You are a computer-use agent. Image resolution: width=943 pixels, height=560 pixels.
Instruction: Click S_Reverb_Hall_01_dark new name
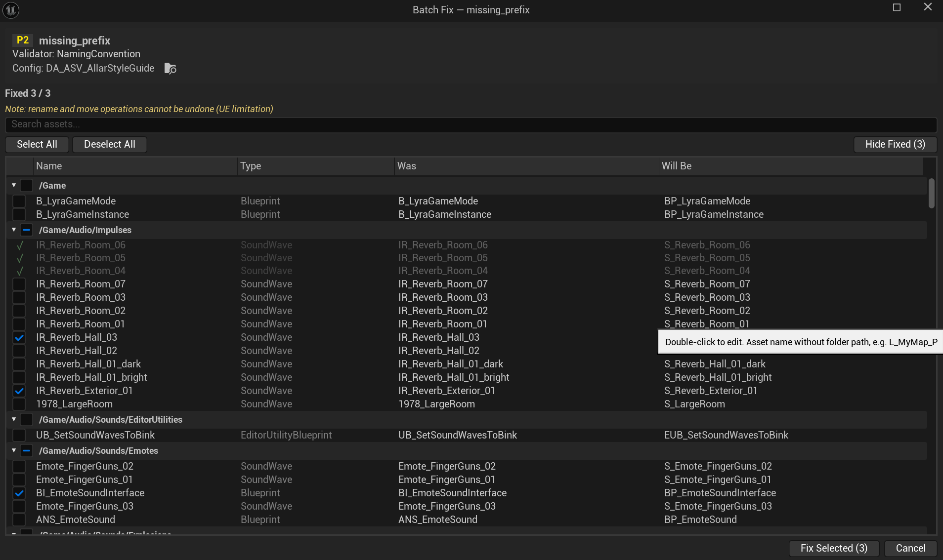715,364
